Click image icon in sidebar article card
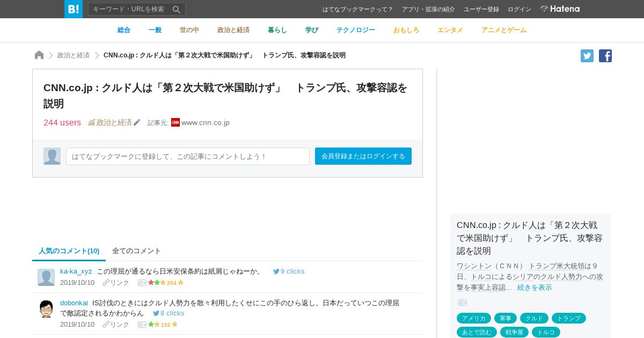644x338 pixels. (x=463, y=303)
